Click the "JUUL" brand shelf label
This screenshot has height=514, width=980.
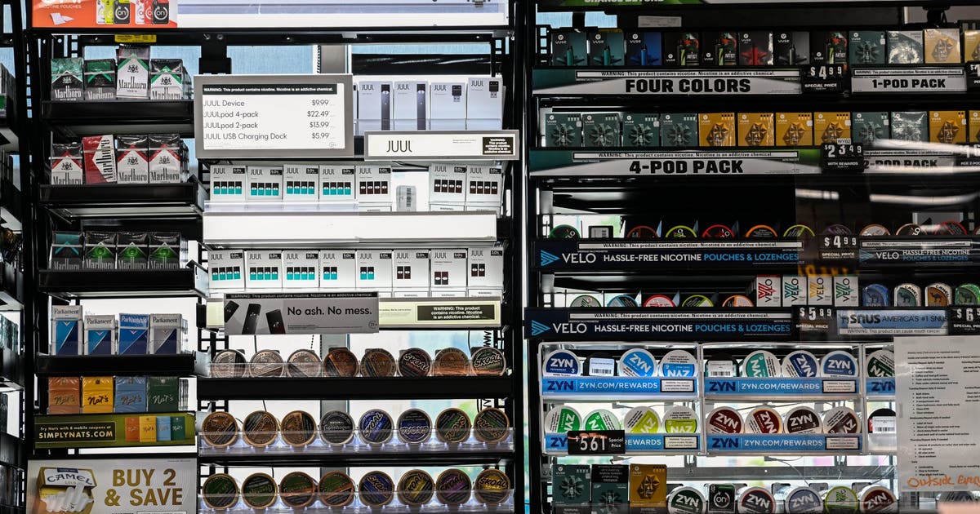pos(441,145)
